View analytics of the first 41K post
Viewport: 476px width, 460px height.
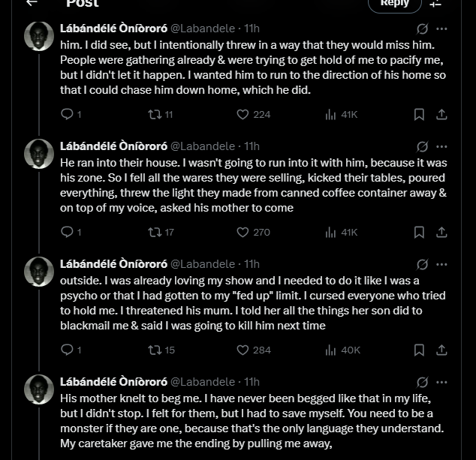(x=330, y=115)
